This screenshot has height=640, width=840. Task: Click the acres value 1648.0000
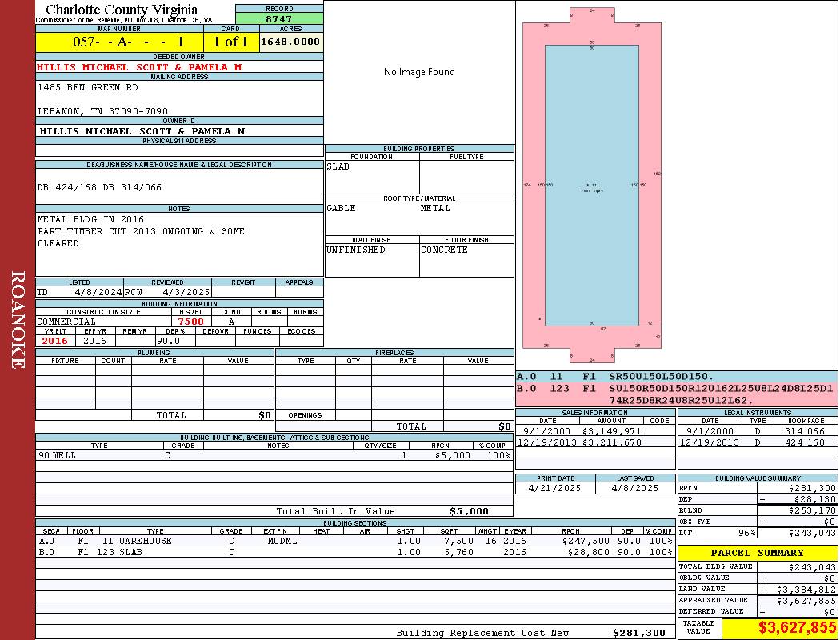290,42
